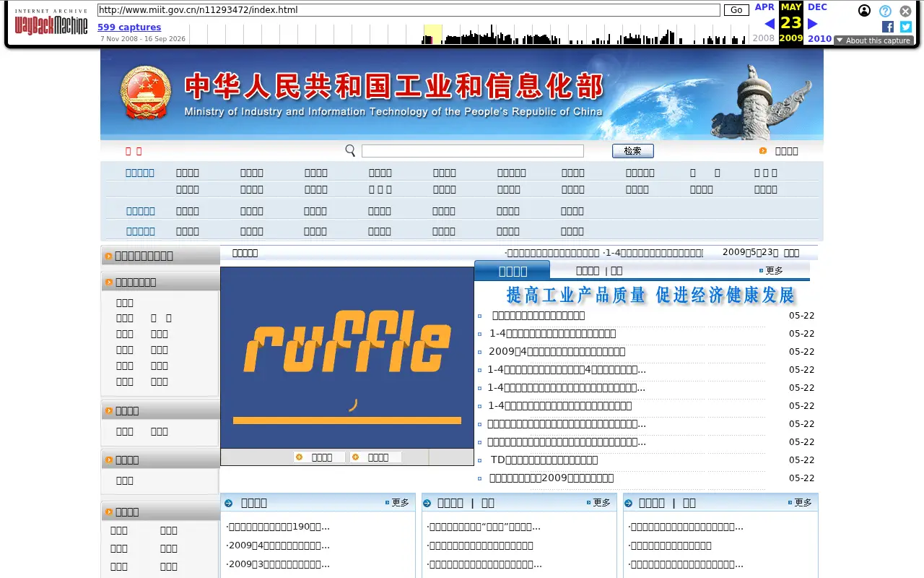Click the red text link left of search
The width and height of the screenshot is (924, 578).
(x=134, y=151)
